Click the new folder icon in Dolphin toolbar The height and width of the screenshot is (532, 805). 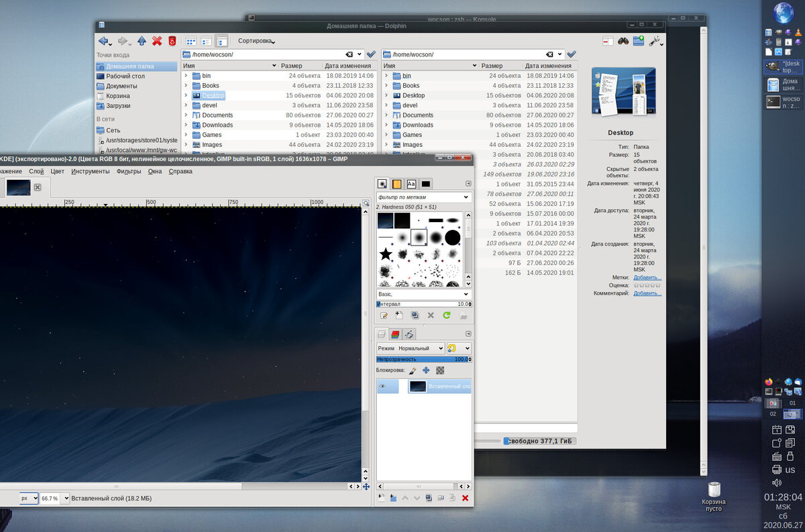pos(639,41)
